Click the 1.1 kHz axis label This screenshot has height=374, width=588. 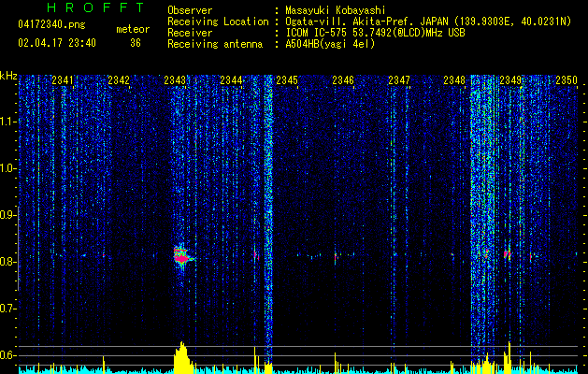(7, 122)
